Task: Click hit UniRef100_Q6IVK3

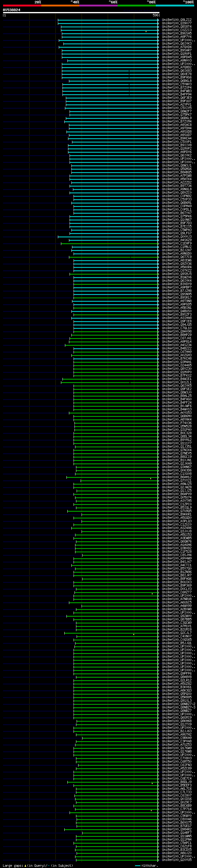Action: 176,43
